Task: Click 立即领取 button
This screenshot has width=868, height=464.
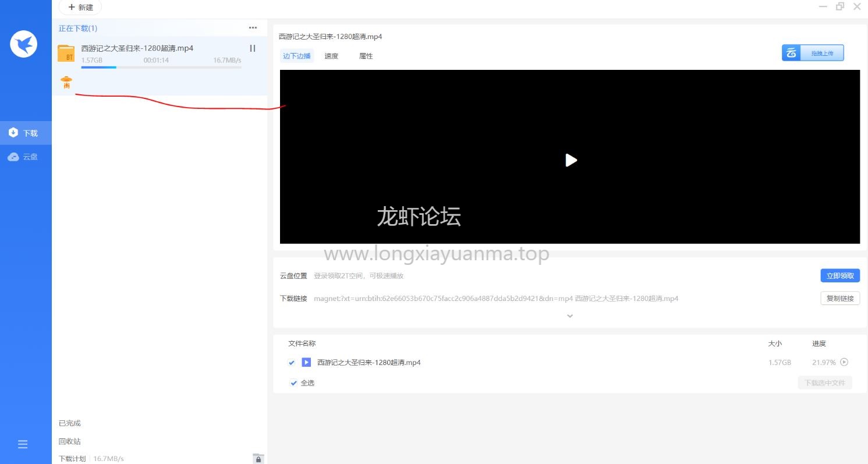Action: (x=840, y=275)
